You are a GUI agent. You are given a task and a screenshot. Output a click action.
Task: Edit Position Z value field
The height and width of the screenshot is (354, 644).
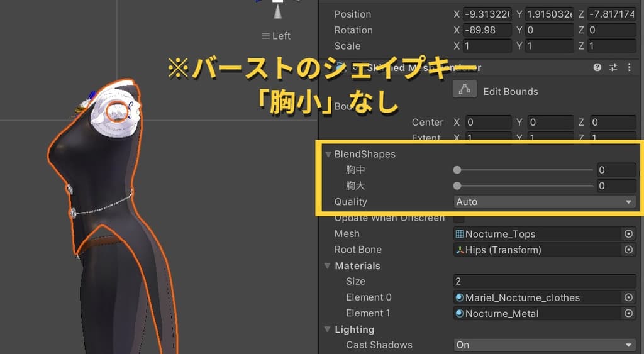pos(612,14)
